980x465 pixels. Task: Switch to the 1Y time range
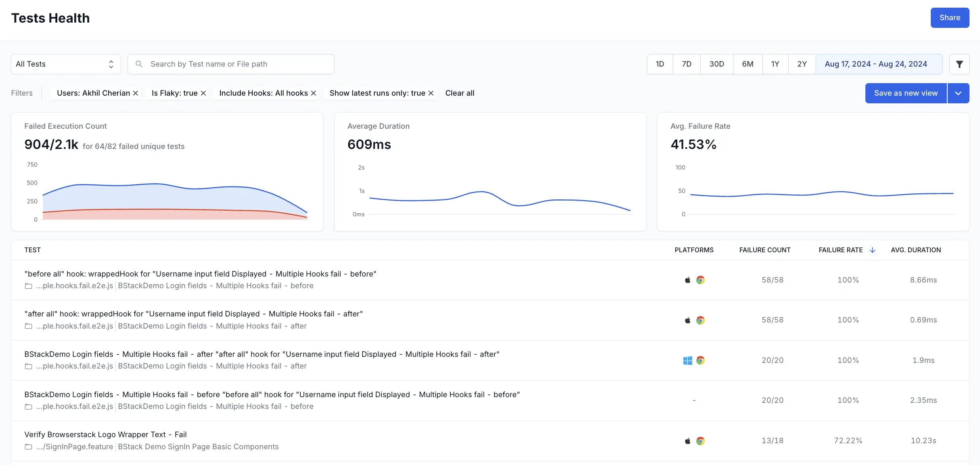coord(775,64)
